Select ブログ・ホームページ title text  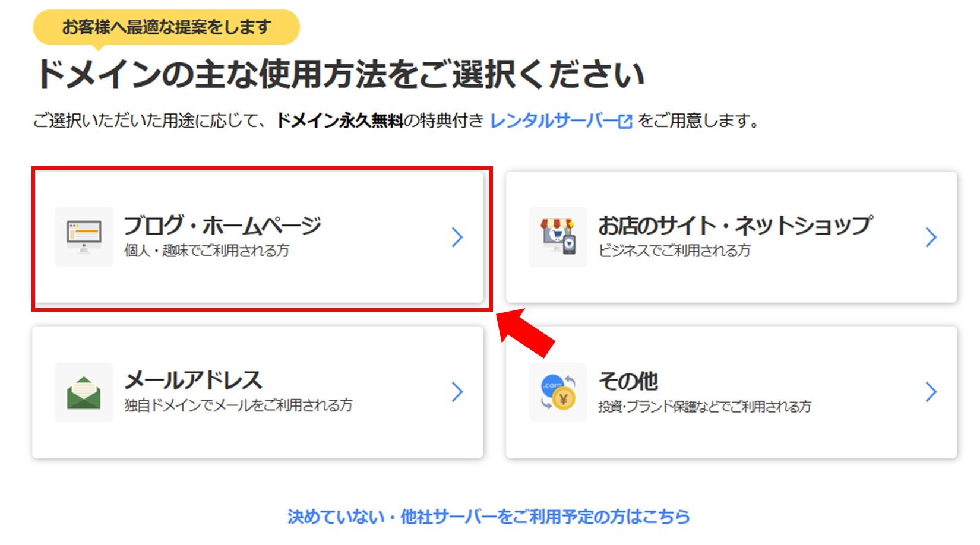(x=223, y=226)
